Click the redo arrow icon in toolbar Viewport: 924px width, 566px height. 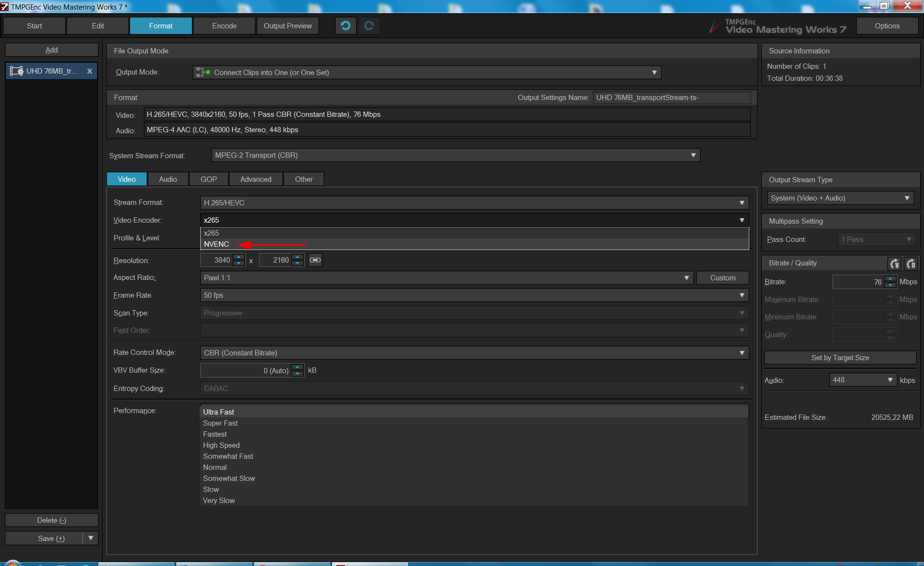pos(369,26)
